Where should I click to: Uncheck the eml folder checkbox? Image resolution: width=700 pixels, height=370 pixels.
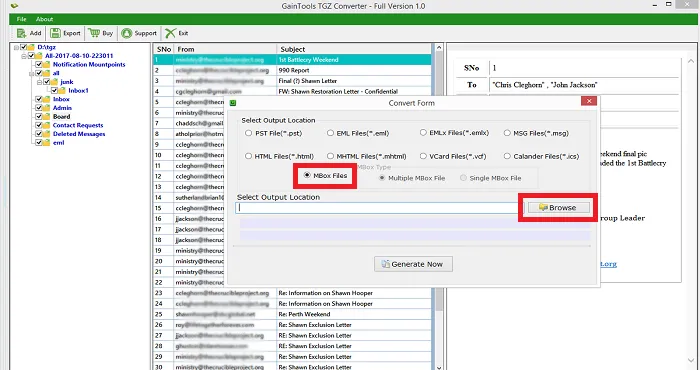39,143
